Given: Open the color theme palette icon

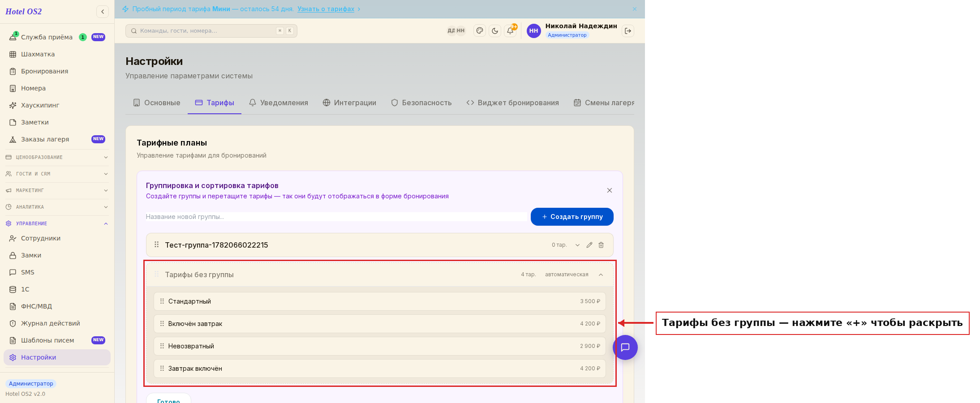Looking at the screenshot, I should pyautogui.click(x=480, y=31).
